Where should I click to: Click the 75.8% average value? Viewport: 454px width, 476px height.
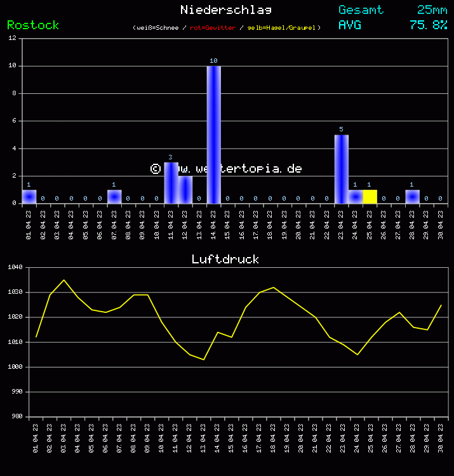coord(428,25)
